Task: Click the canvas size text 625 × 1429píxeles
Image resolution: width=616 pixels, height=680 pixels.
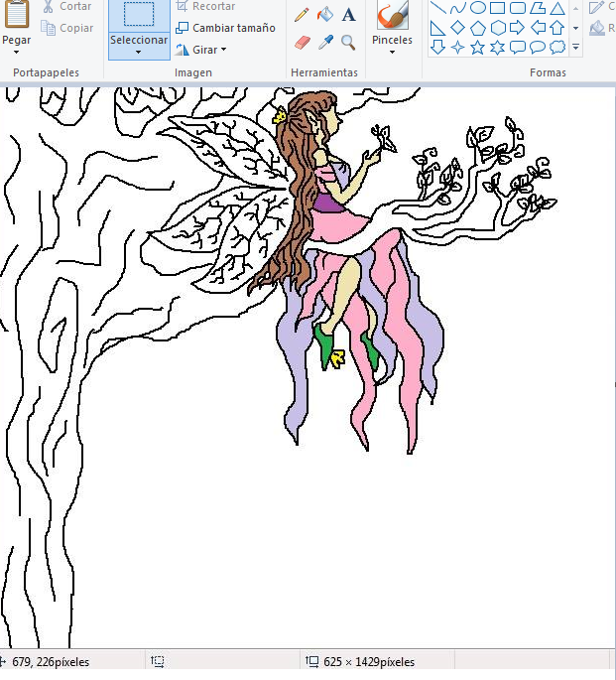Action: 369,662
